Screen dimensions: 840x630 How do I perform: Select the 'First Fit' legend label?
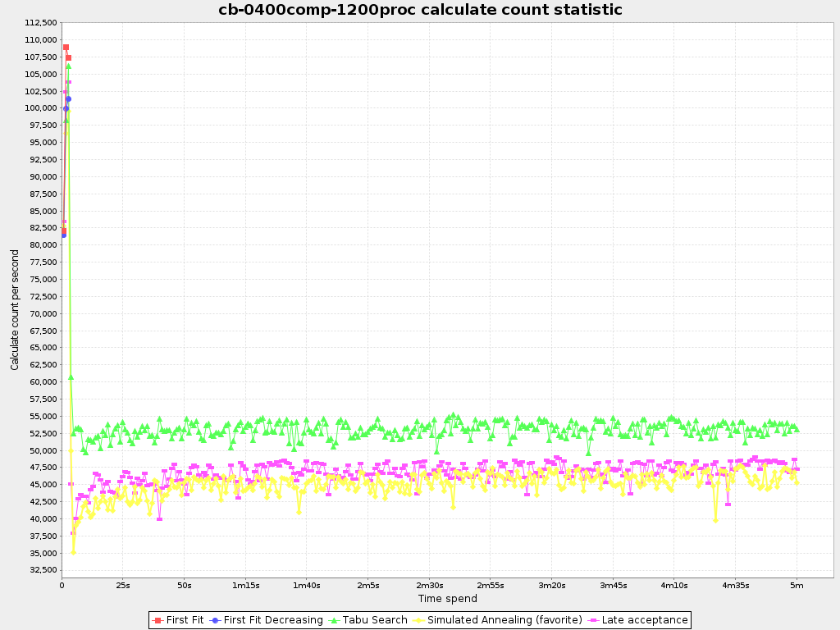click(185, 620)
